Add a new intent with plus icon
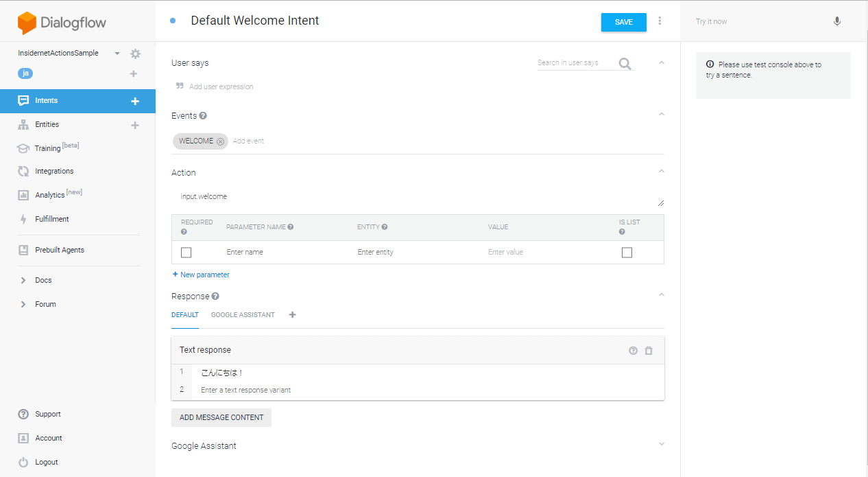Image resolution: width=868 pixels, height=477 pixels. [135, 101]
